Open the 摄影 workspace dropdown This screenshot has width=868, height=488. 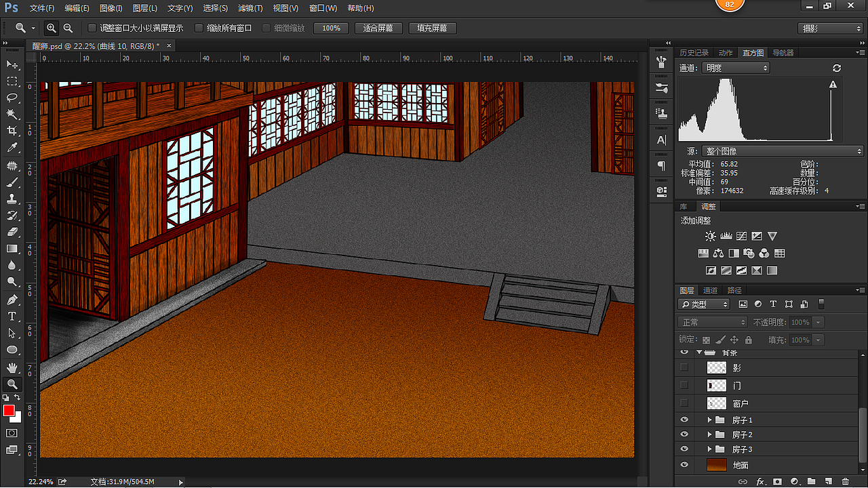(831, 28)
